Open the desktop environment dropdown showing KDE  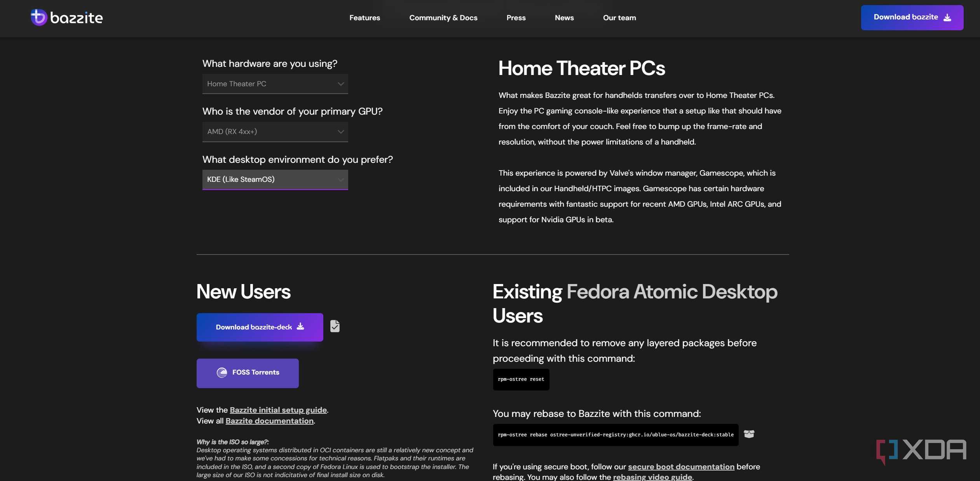[x=275, y=179]
